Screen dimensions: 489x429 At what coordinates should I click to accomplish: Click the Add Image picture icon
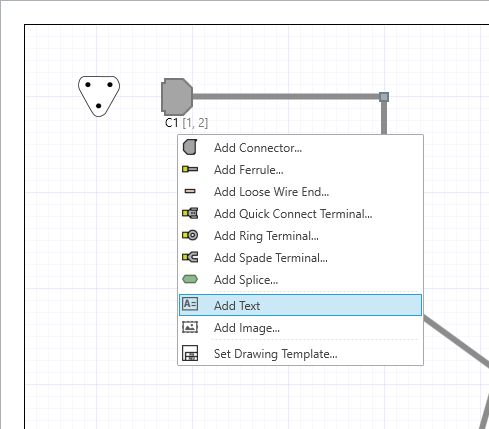pos(190,327)
